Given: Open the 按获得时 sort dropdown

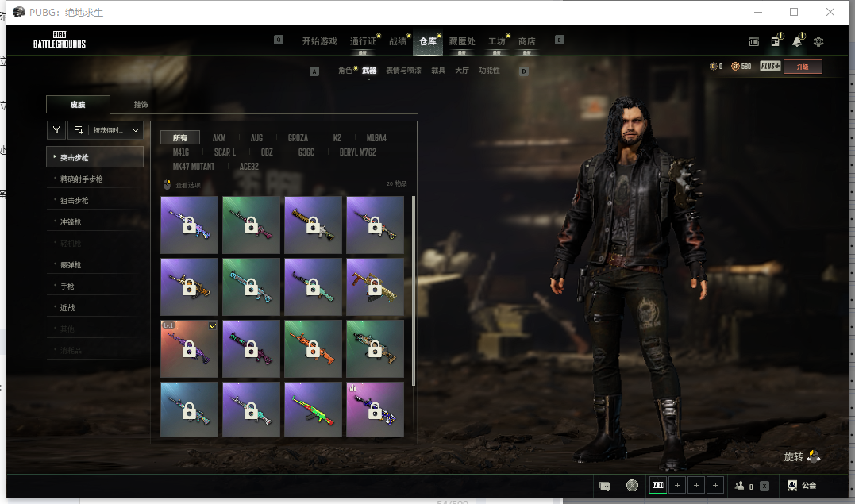Looking at the screenshot, I should (106, 129).
